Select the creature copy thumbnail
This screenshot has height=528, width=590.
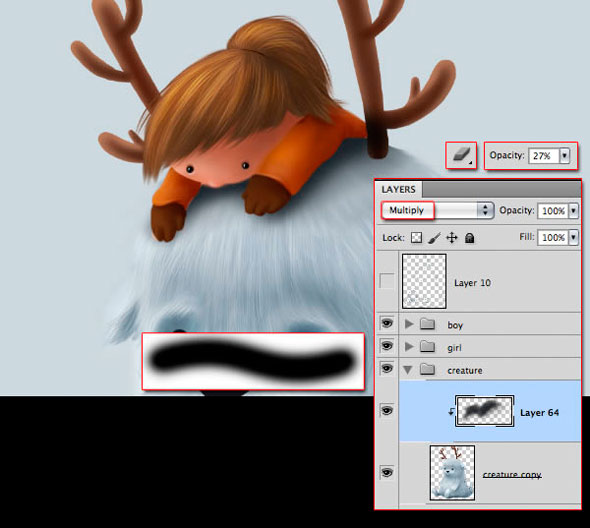[x=452, y=473]
